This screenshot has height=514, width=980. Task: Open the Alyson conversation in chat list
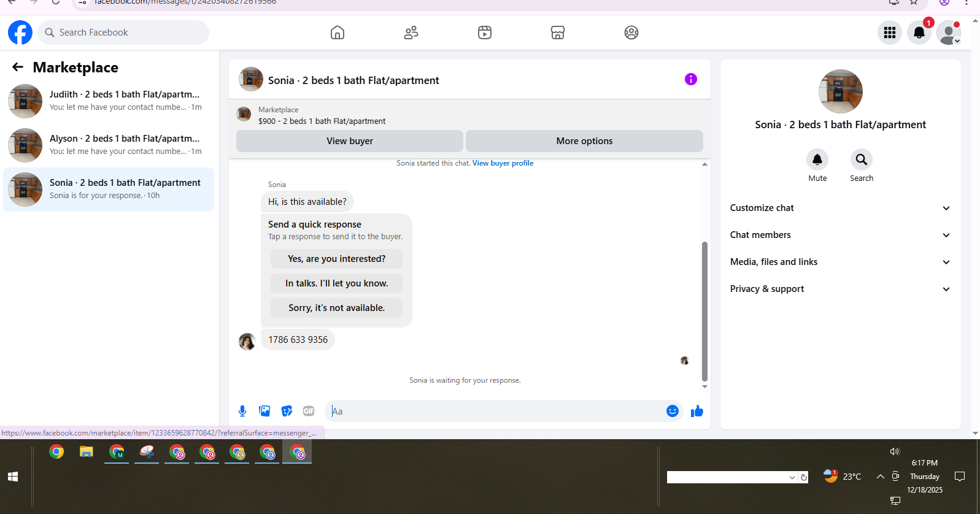pyautogui.click(x=109, y=145)
